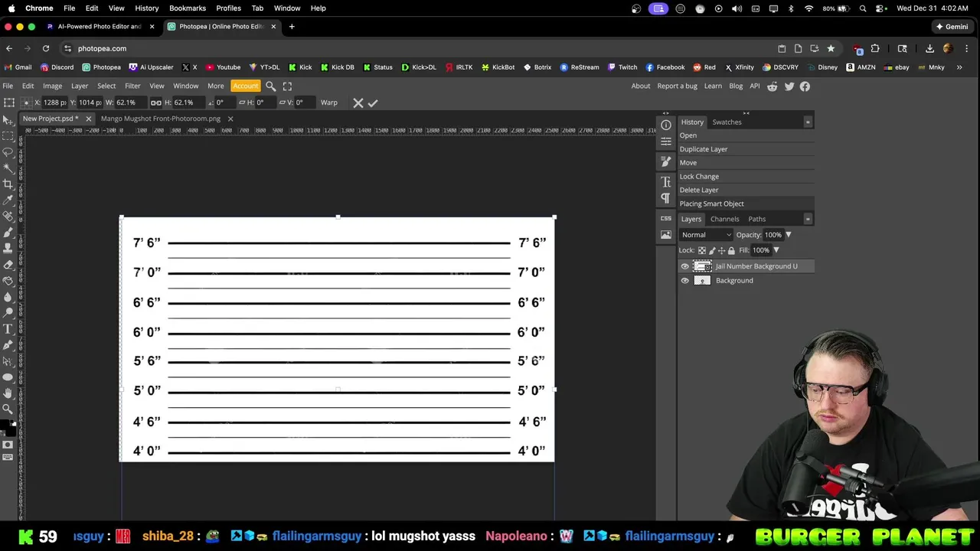
Task: Toggle lock position icon
Action: click(721, 250)
